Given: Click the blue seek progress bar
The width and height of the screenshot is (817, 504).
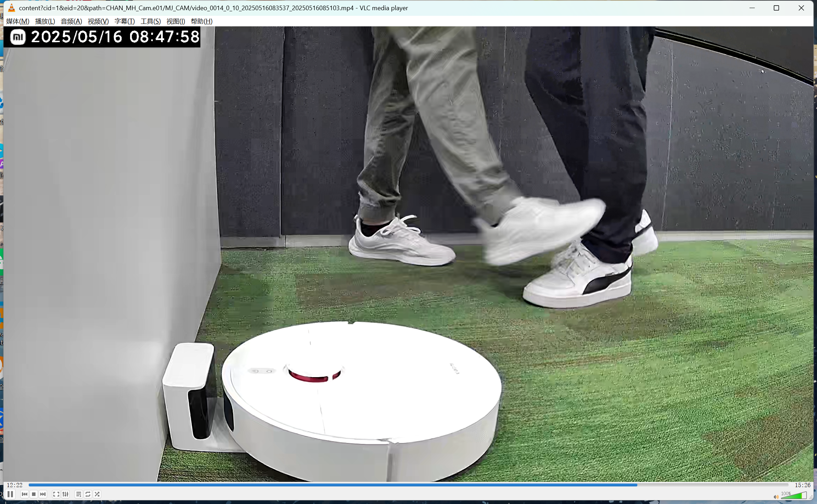Looking at the screenshot, I should point(352,485).
